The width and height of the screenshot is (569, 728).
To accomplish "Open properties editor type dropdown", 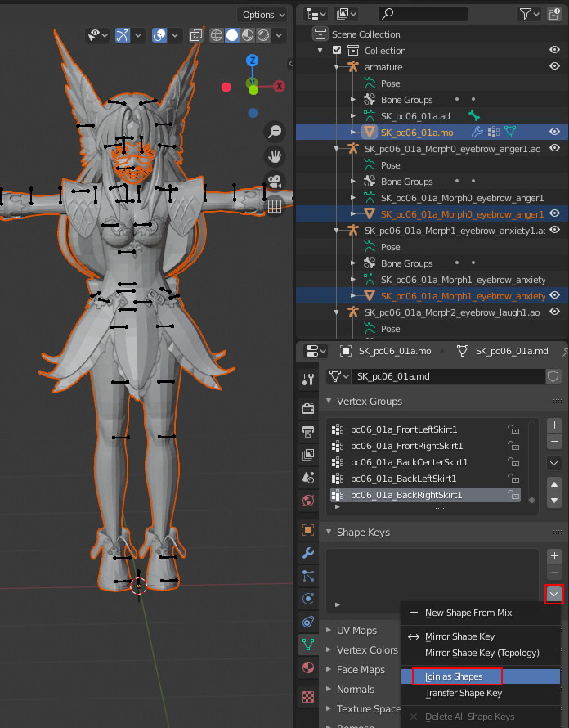I will tap(316, 351).
